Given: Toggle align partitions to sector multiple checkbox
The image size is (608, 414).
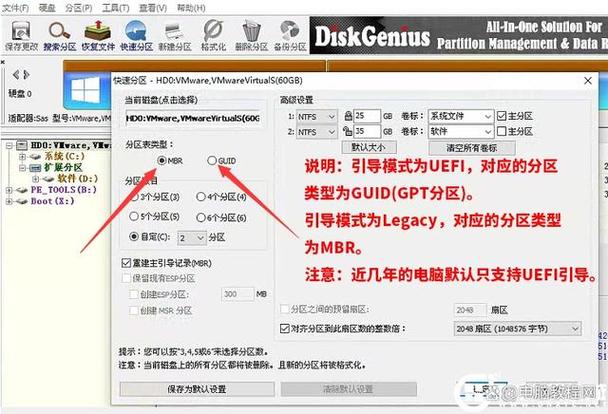Looking at the screenshot, I should pyautogui.click(x=285, y=329).
